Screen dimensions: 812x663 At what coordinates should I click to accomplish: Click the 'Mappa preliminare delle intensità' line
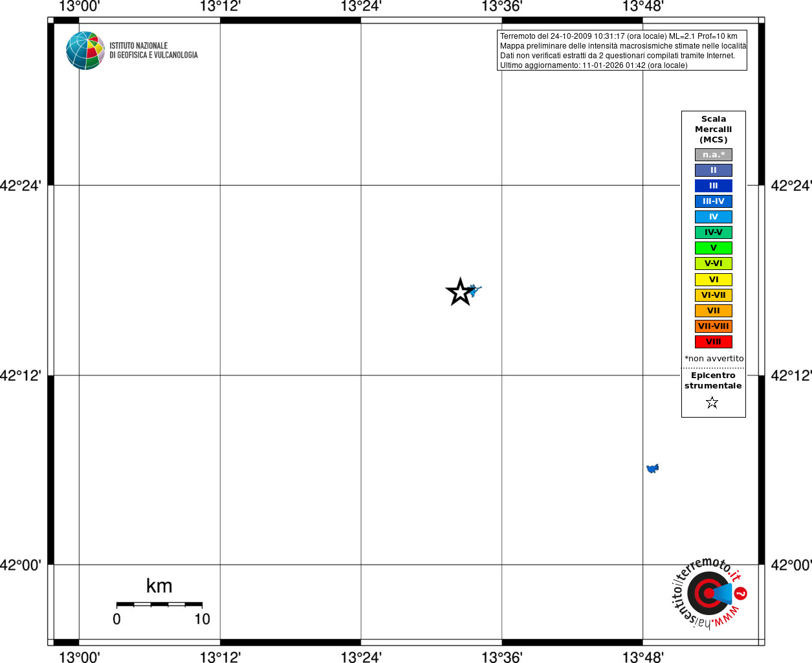click(623, 46)
